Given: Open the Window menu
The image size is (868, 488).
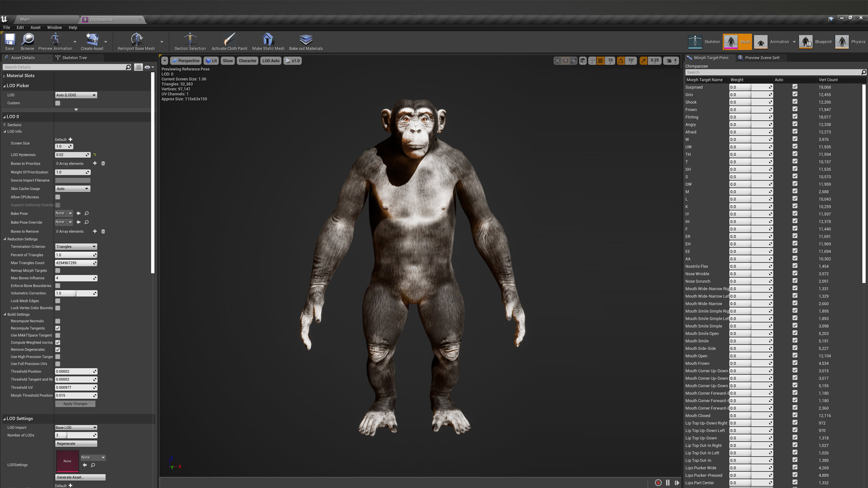Looking at the screenshot, I should tap(54, 27).
